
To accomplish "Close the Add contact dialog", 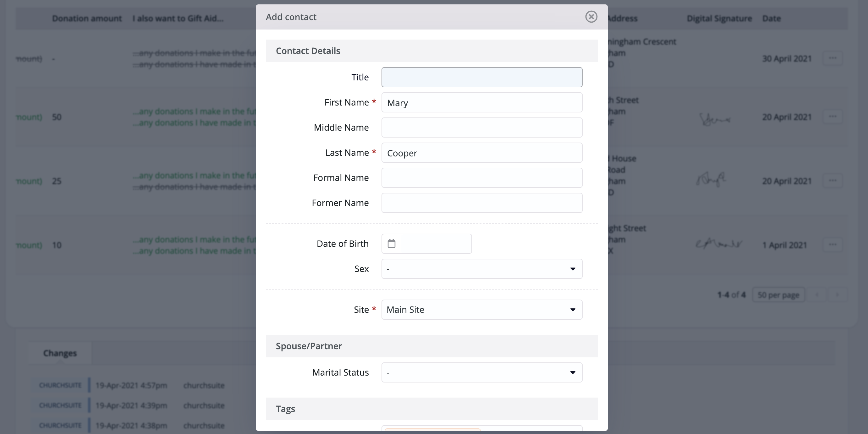I will tap(591, 17).
